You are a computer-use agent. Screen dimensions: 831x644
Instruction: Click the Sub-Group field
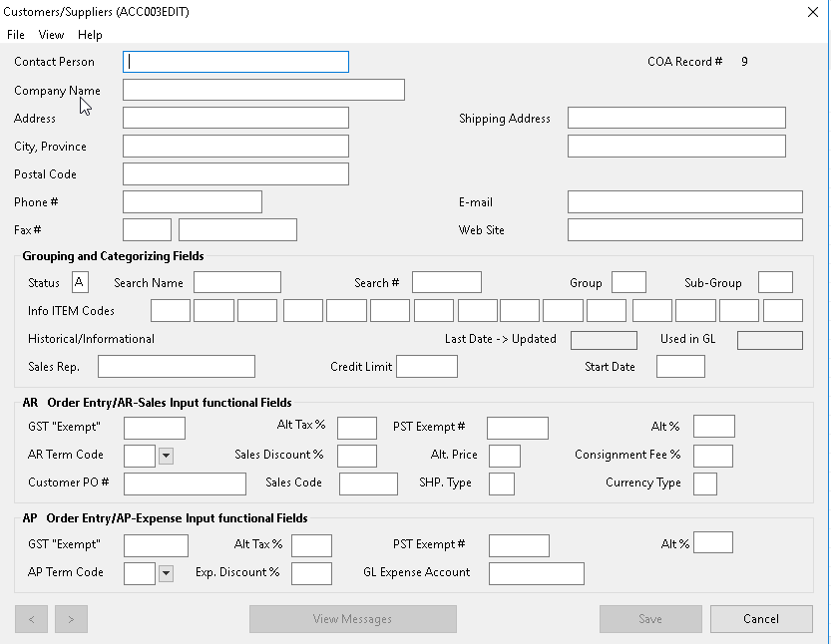coord(776,282)
